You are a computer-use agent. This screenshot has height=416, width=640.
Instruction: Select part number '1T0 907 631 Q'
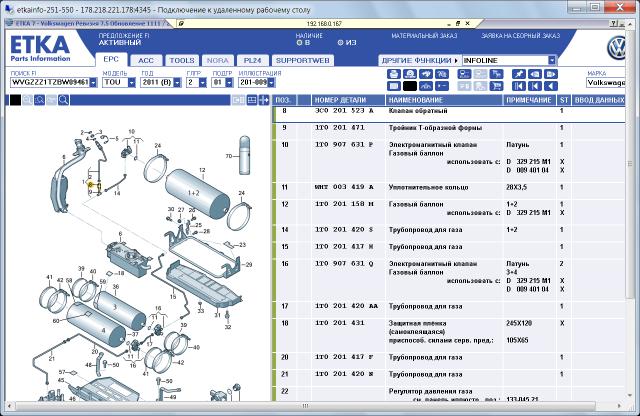[x=344, y=264]
